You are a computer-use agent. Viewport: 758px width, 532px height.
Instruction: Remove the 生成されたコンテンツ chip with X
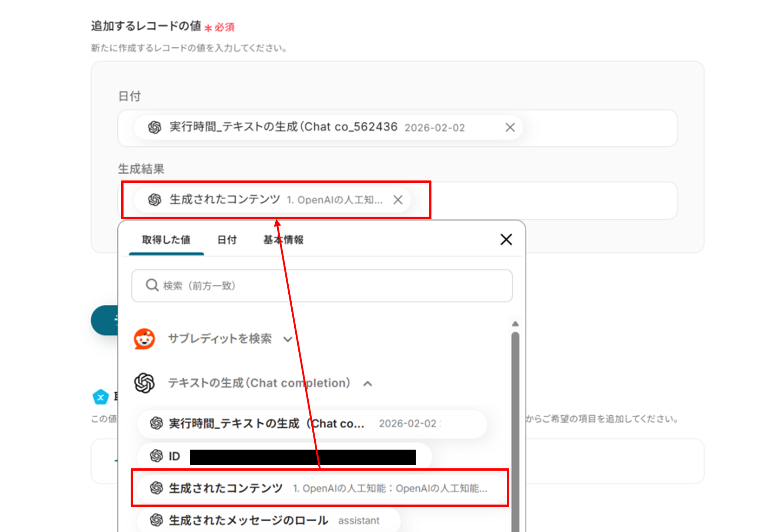pyautogui.click(x=398, y=200)
